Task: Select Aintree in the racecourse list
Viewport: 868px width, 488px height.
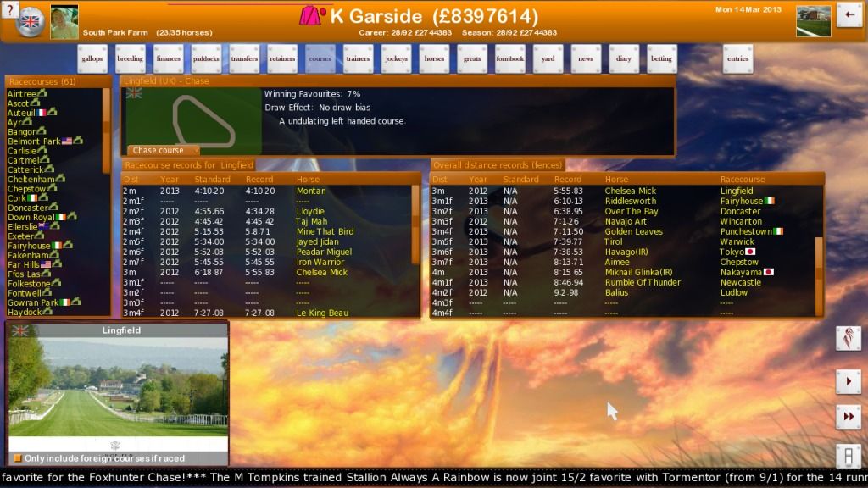Action: [21, 94]
